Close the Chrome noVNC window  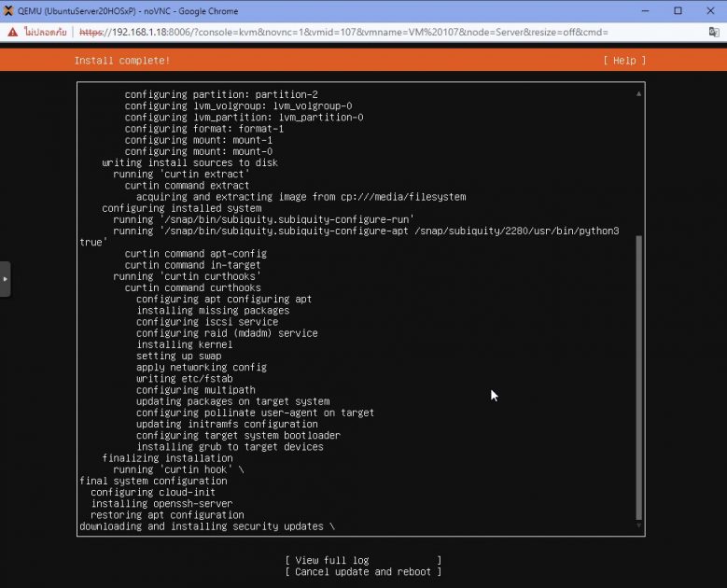(x=710, y=10)
